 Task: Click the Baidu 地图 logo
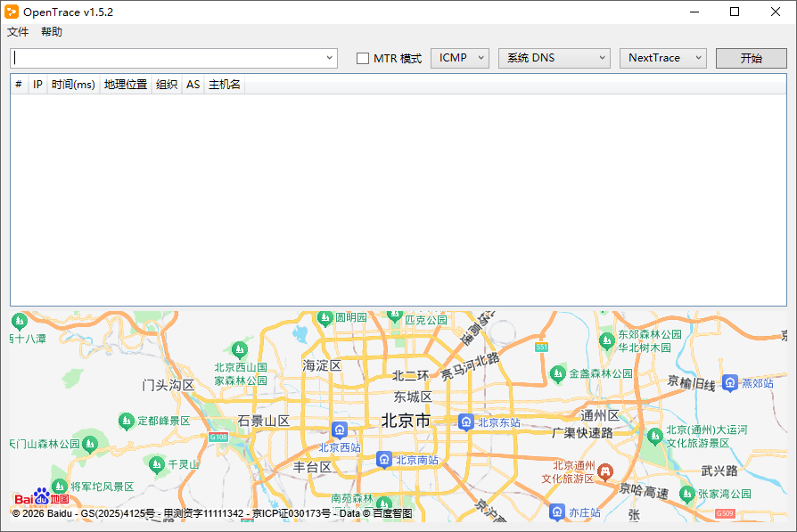[x=42, y=497]
